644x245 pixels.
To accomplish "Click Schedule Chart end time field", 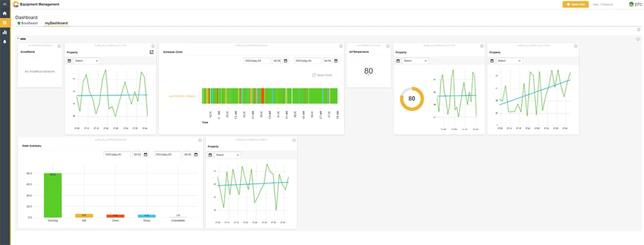I will click(327, 61).
